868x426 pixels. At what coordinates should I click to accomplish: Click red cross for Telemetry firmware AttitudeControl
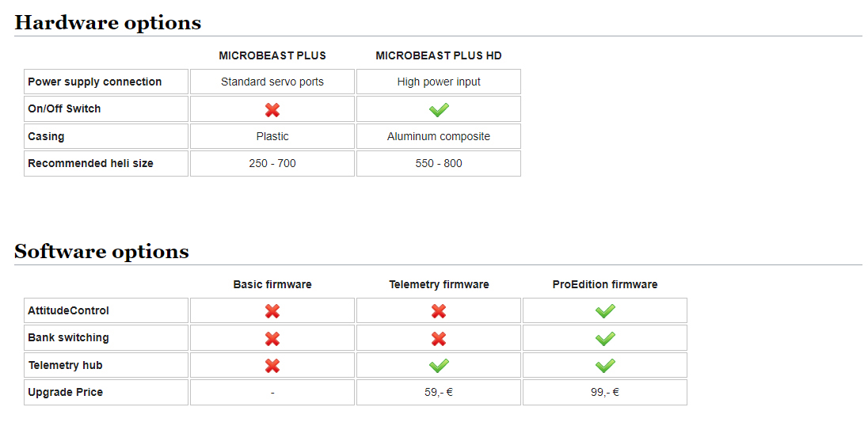(439, 311)
